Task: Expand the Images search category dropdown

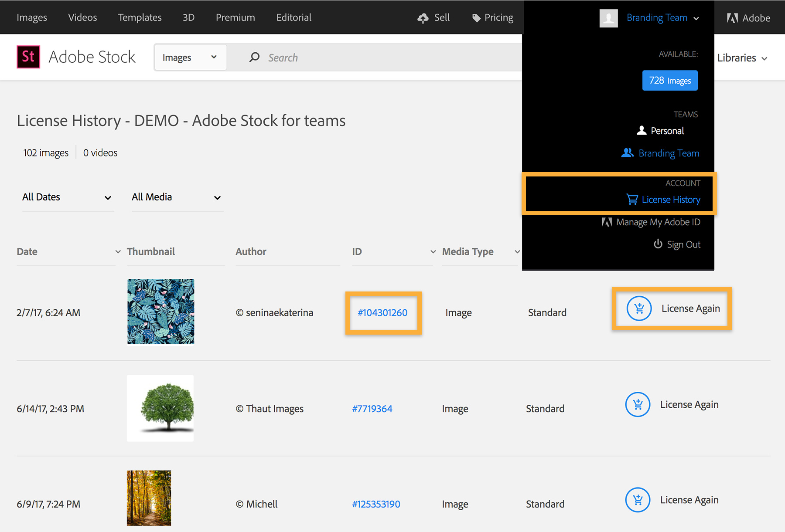Action: (190, 58)
